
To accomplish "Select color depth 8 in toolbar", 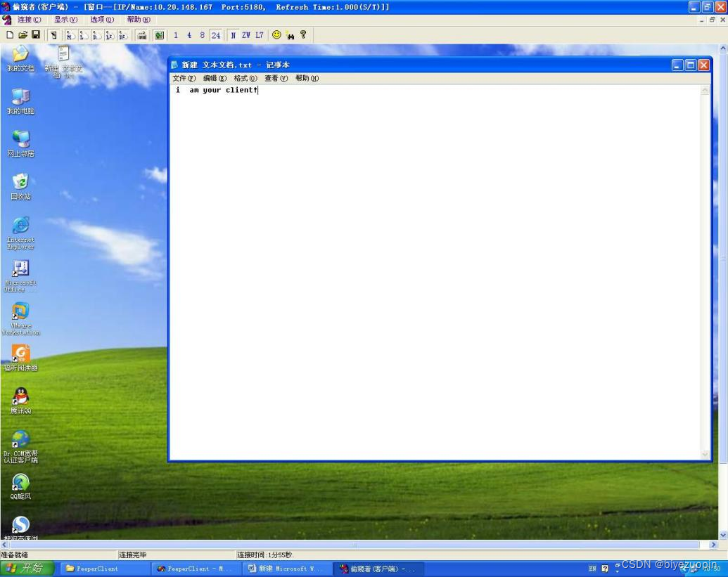I will [203, 35].
